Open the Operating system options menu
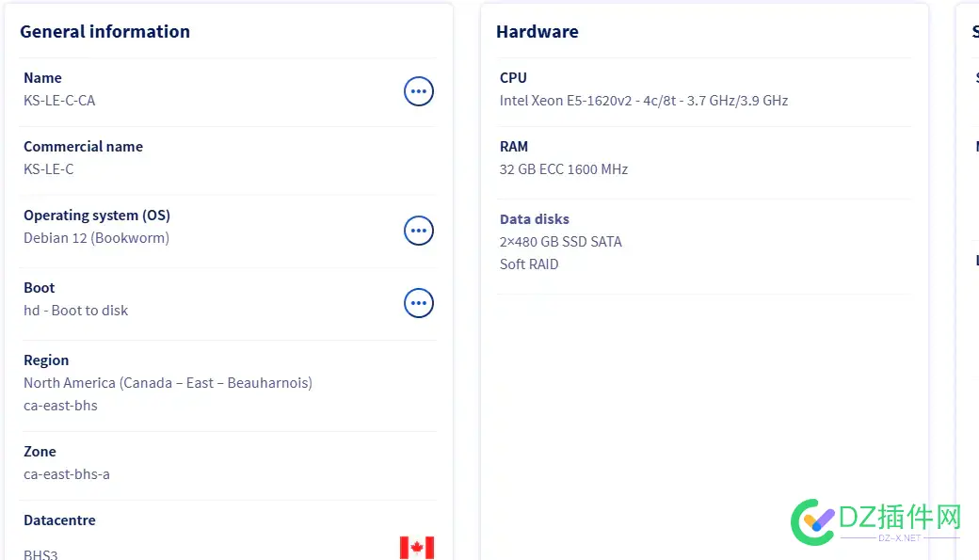This screenshot has width=979, height=560. pos(419,231)
